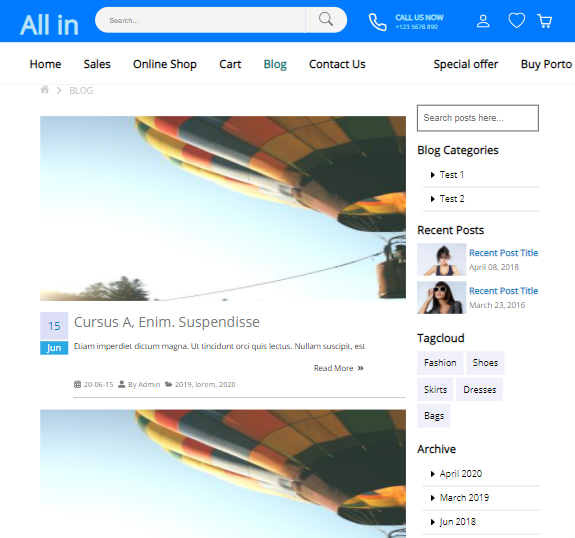575x538 pixels.
Task: Expand the April 2020 archive arrow
Action: pyautogui.click(x=432, y=474)
